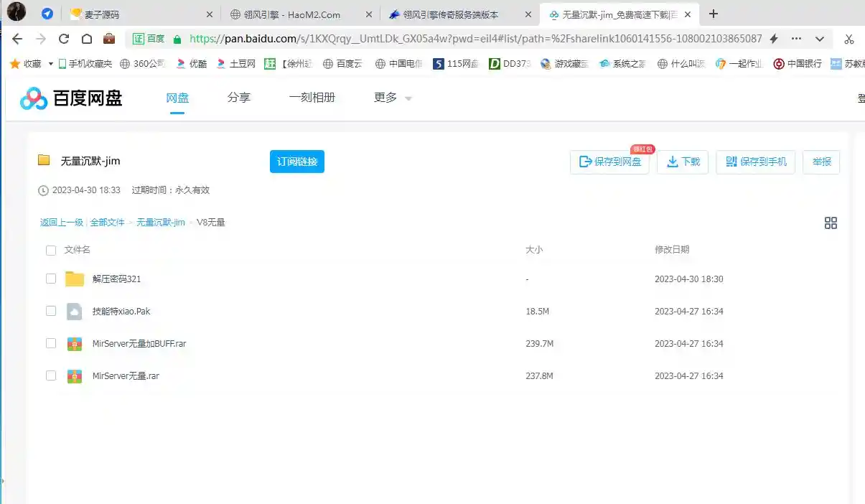Open the 解压密码321 folder name
The image size is (865, 504).
116,279
